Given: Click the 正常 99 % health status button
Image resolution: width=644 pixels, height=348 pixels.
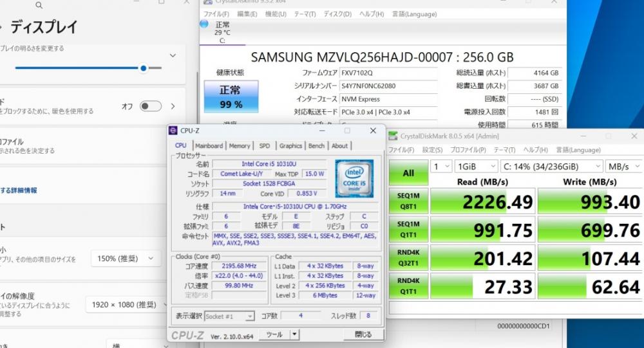Looking at the screenshot, I should pyautogui.click(x=231, y=96).
